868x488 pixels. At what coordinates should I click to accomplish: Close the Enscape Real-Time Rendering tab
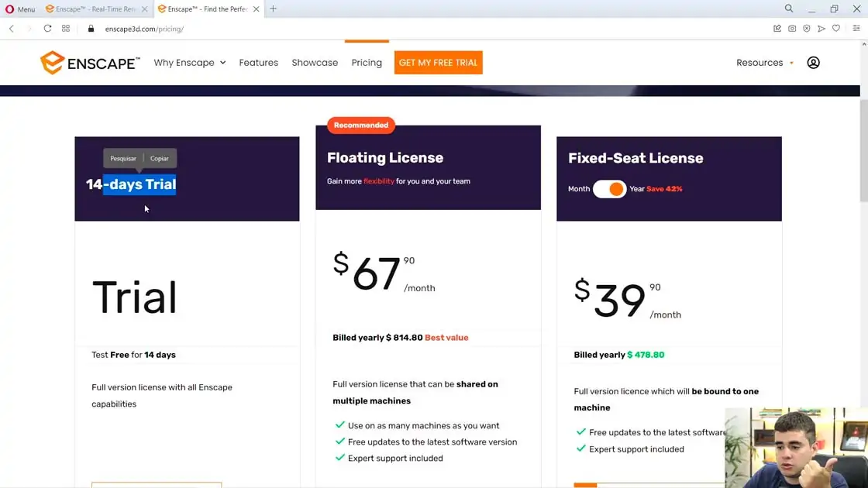144,9
